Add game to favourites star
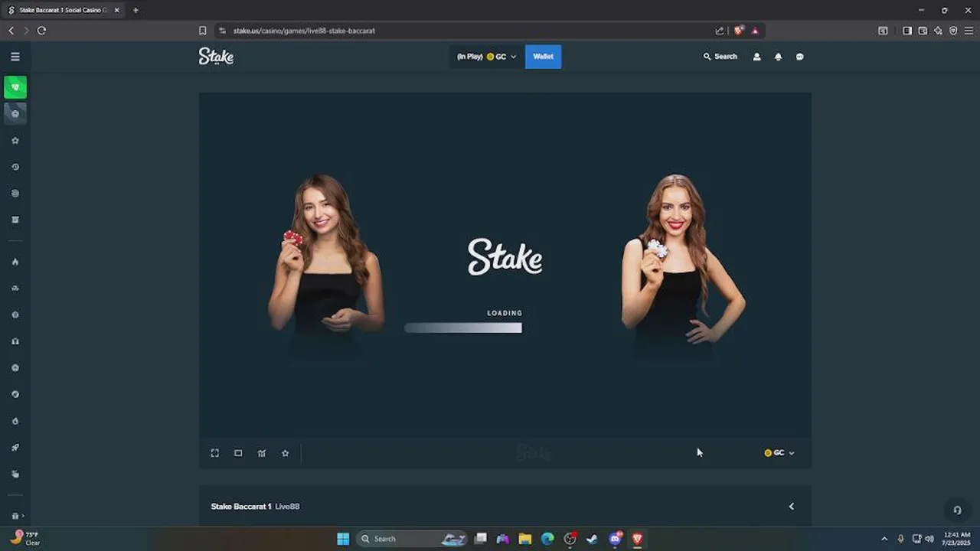The width and height of the screenshot is (980, 551). (x=285, y=453)
